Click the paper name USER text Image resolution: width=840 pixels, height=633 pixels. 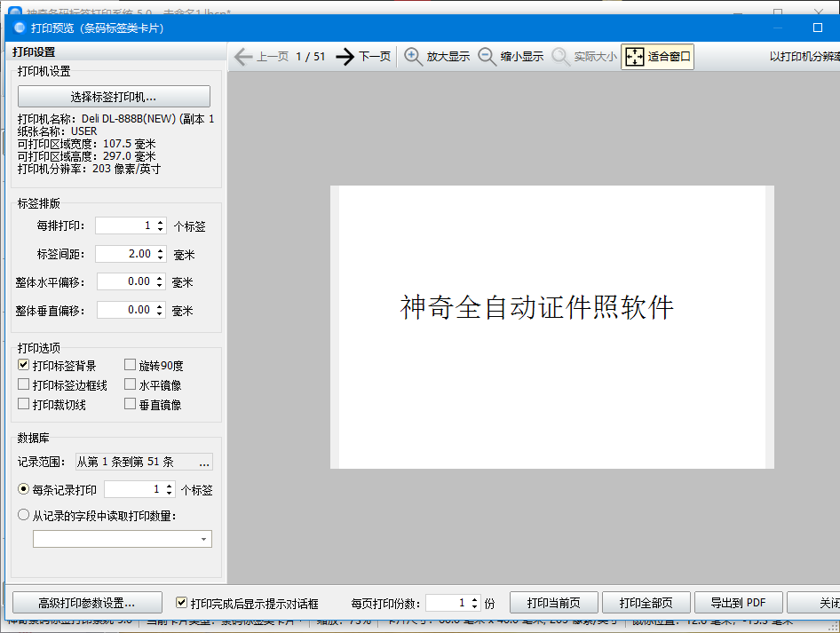[84, 131]
